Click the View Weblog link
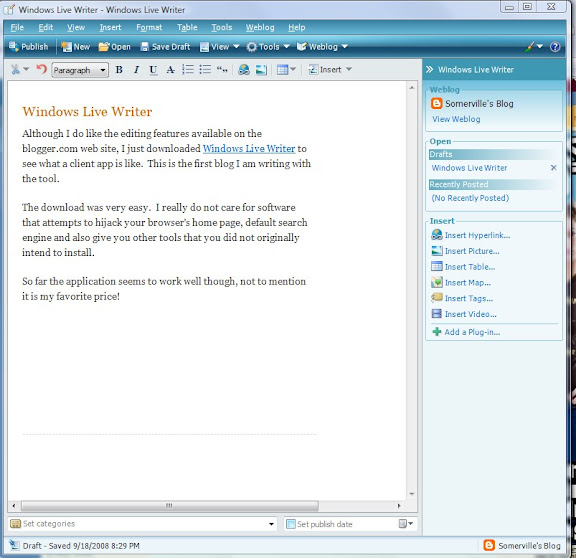This screenshot has height=558, width=576. (x=456, y=119)
